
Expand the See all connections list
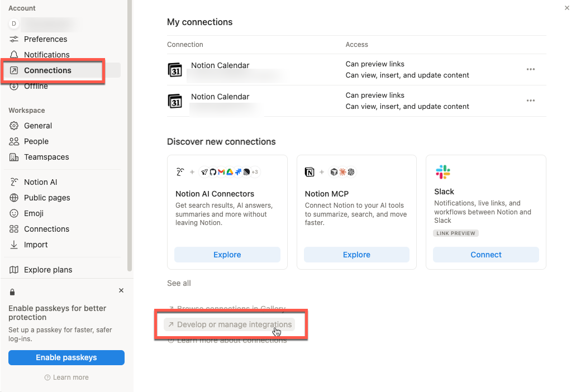179,283
